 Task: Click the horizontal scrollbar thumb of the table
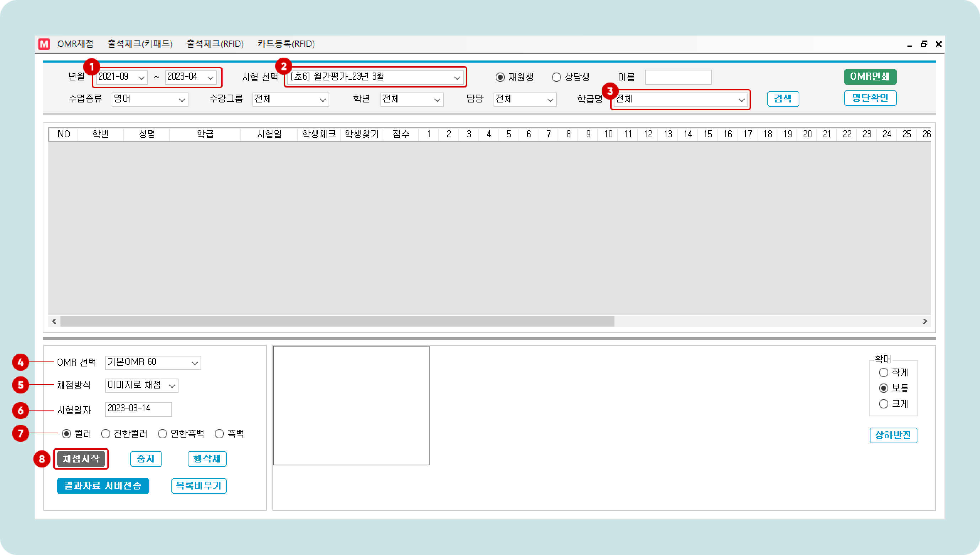pyautogui.click(x=337, y=321)
